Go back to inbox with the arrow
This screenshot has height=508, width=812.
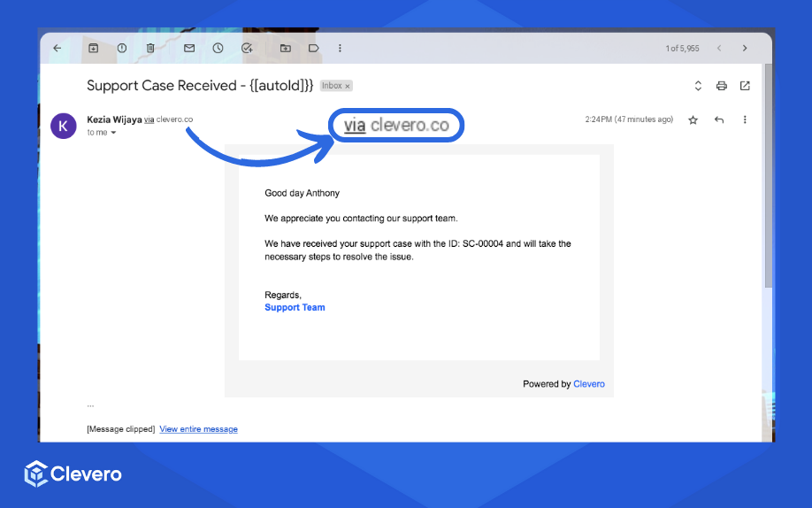[x=57, y=48]
